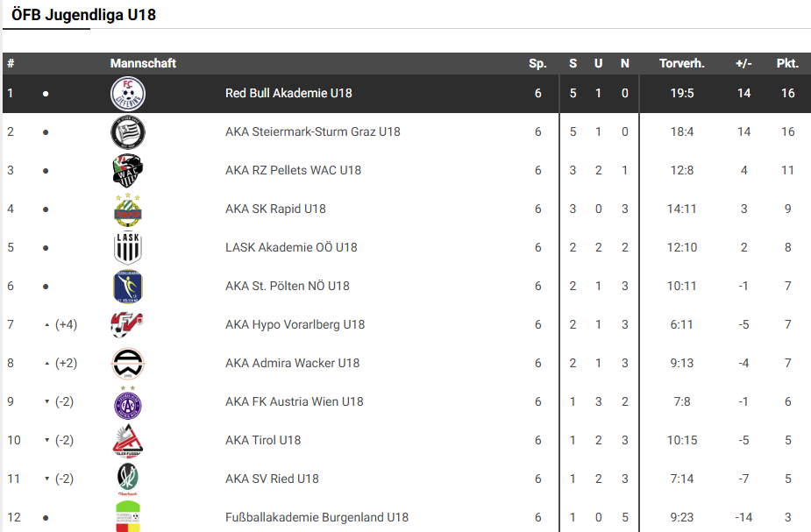Open AKA Steiermark-Sturm Graz U18 team link

click(312, 131)
